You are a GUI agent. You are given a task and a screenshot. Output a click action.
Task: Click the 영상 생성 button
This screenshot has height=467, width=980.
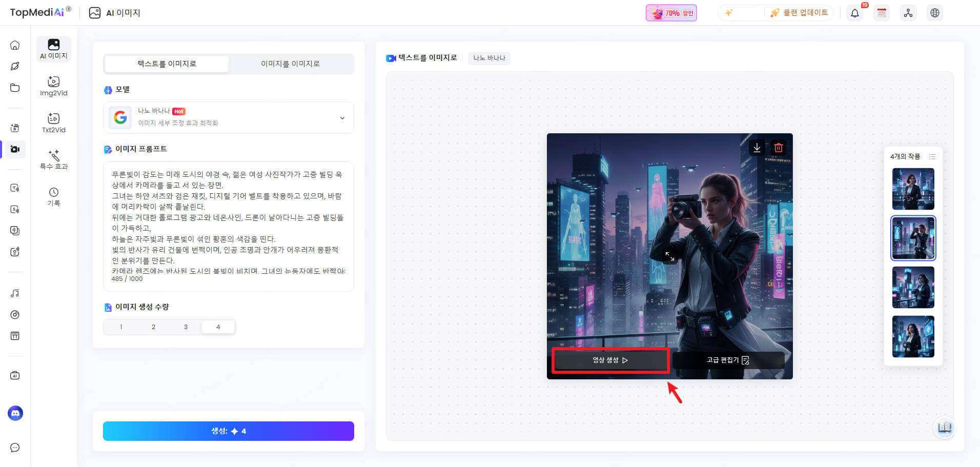pos(610,360)
